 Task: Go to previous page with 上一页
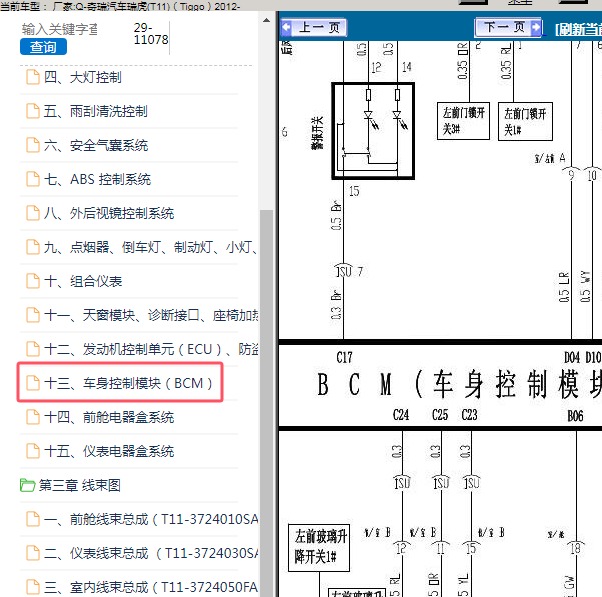click(314, 27)
